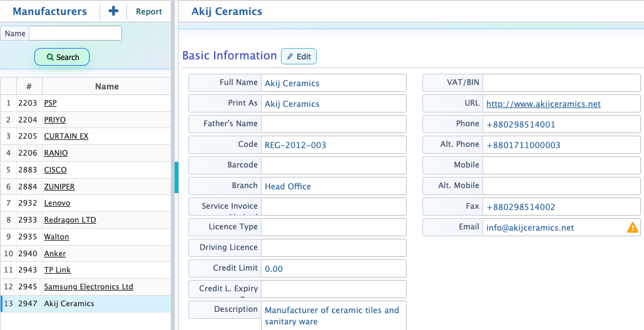
Task: Click the plus icon to add manufacturer
Action: [113, 11]
